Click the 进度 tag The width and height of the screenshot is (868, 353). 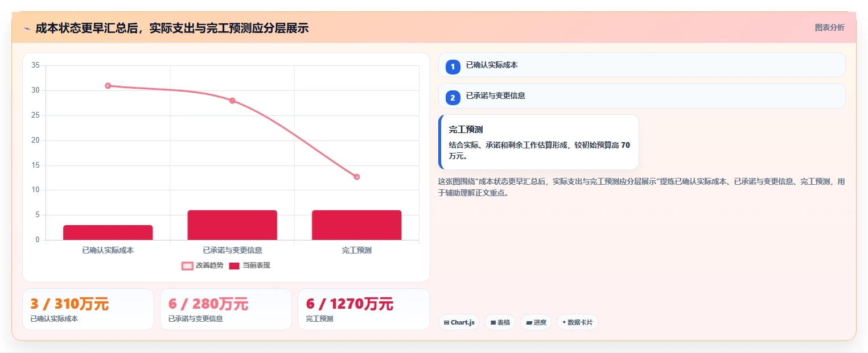tap(536, 322)
